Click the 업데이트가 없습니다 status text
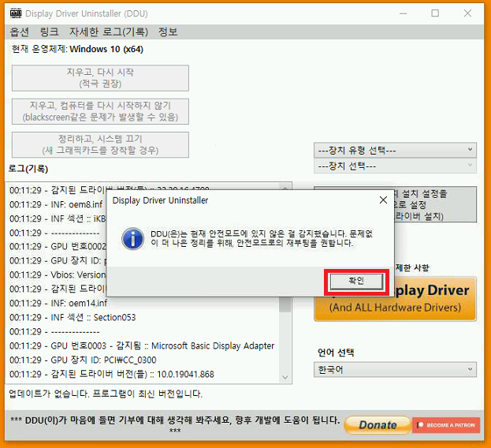Viewport: 491px width, 448px height. [x=106, y=394]
